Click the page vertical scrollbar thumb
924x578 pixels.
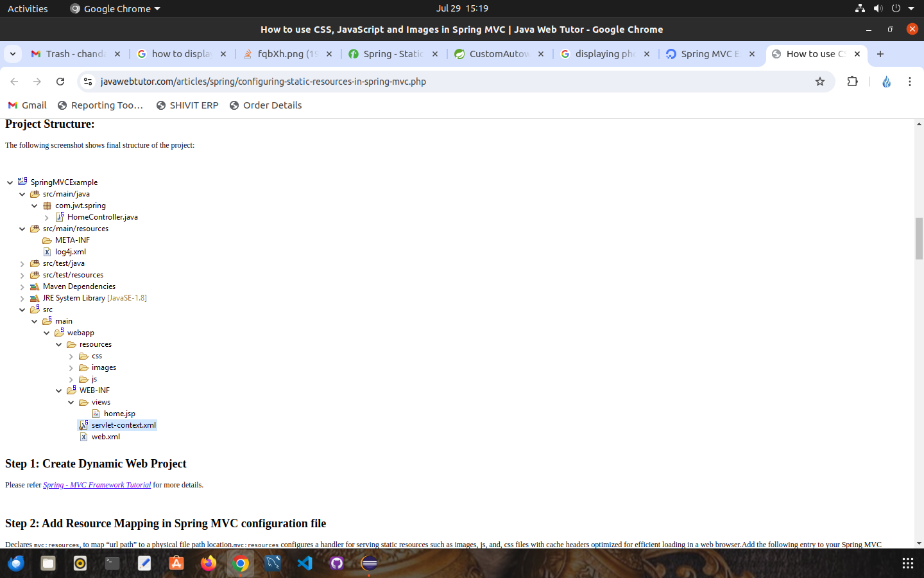coord(919,238)
